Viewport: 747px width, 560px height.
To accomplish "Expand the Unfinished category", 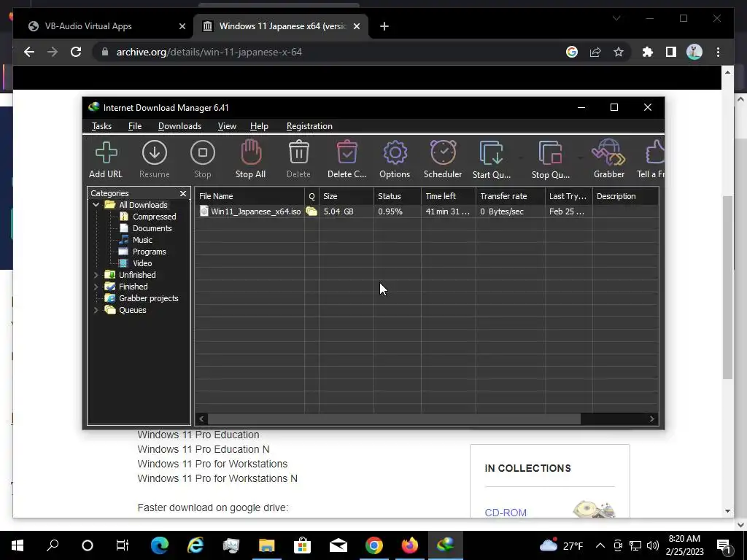I will [96, 275].
